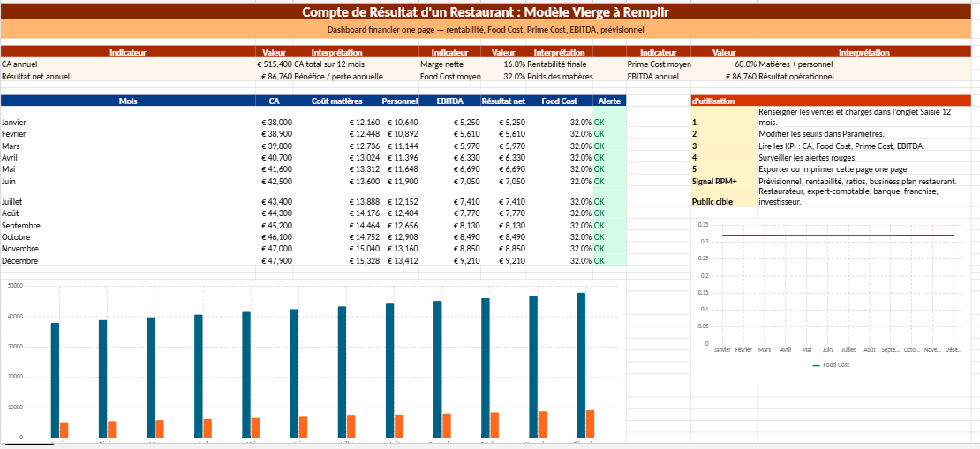
Task: Click the 'Marge nette' indicator cell
Action: [450, 64]
